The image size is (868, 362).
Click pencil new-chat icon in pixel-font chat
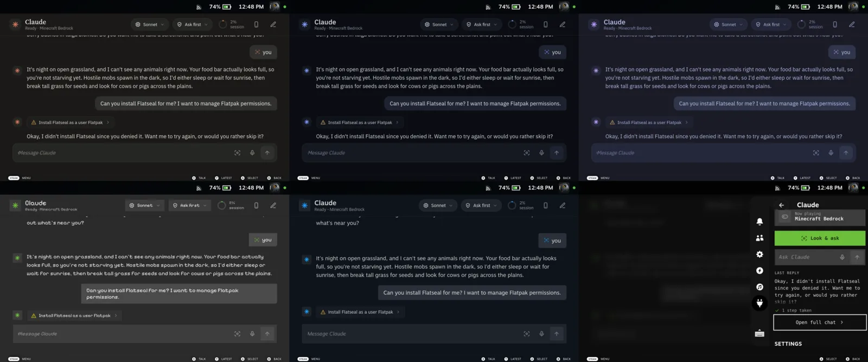tap(273, 205)
